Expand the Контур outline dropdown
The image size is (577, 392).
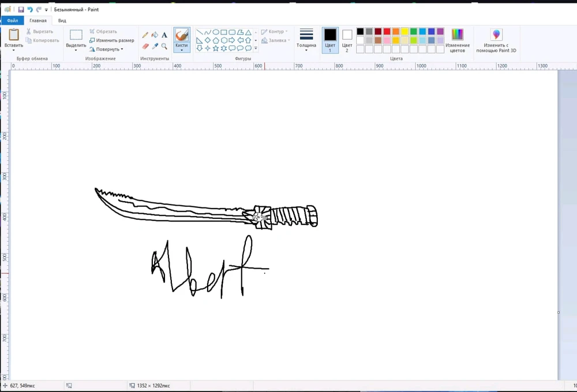click(x=274, y=32)
